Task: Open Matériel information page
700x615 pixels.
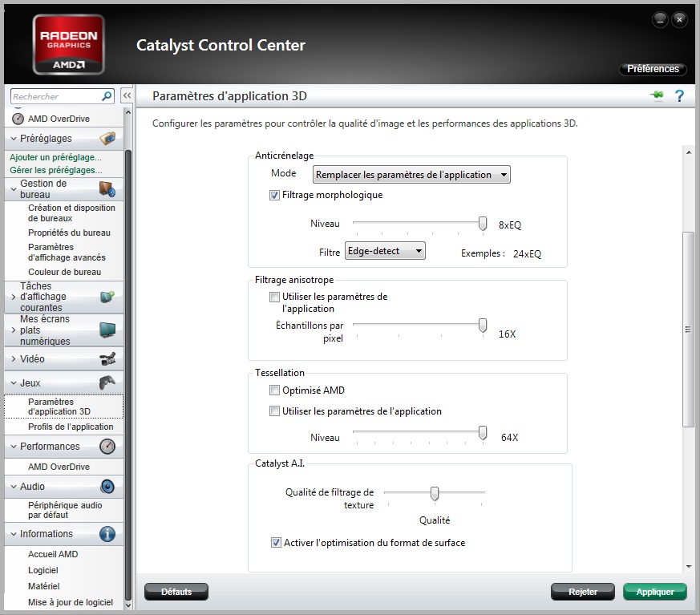Action: point(44,586)
